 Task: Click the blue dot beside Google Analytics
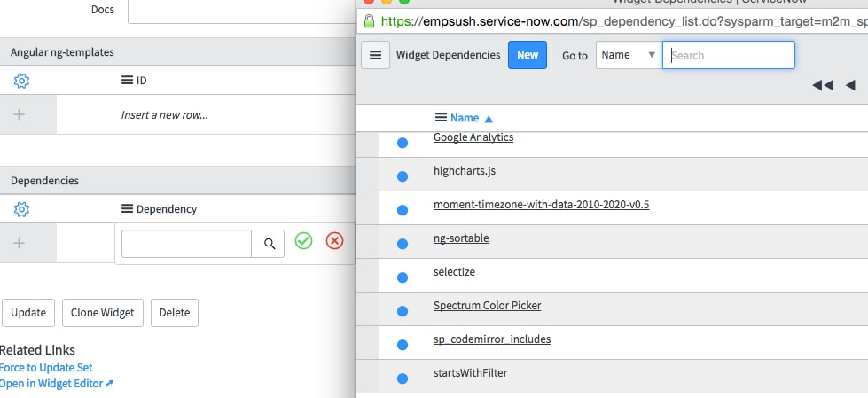click(403, 143)
